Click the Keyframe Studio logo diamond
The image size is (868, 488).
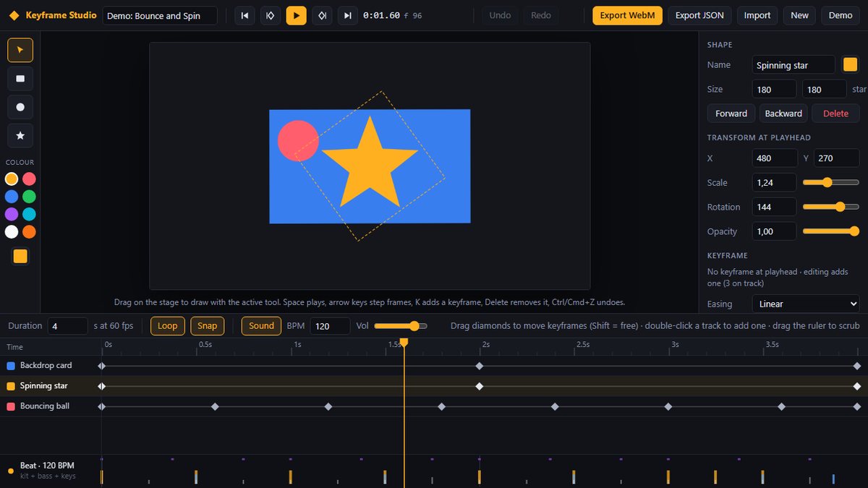click(14, 15)
